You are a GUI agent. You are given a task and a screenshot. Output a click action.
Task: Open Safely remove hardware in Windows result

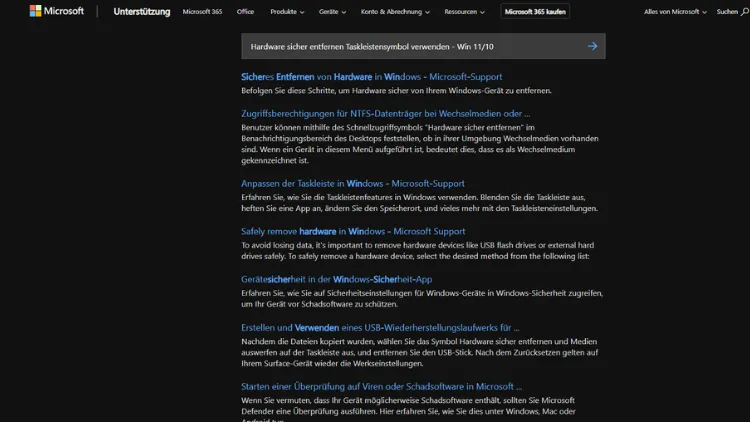click(x=353, y=231)
